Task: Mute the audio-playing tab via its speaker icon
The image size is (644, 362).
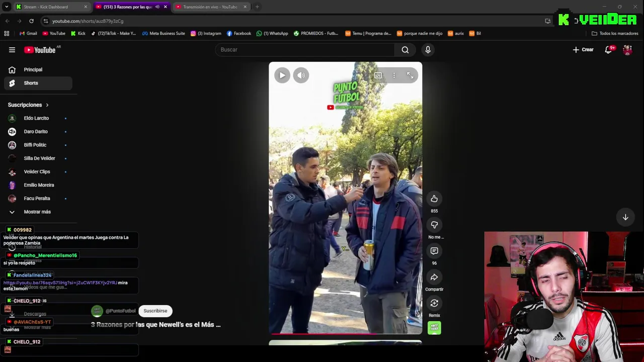Action: (157, 7)
